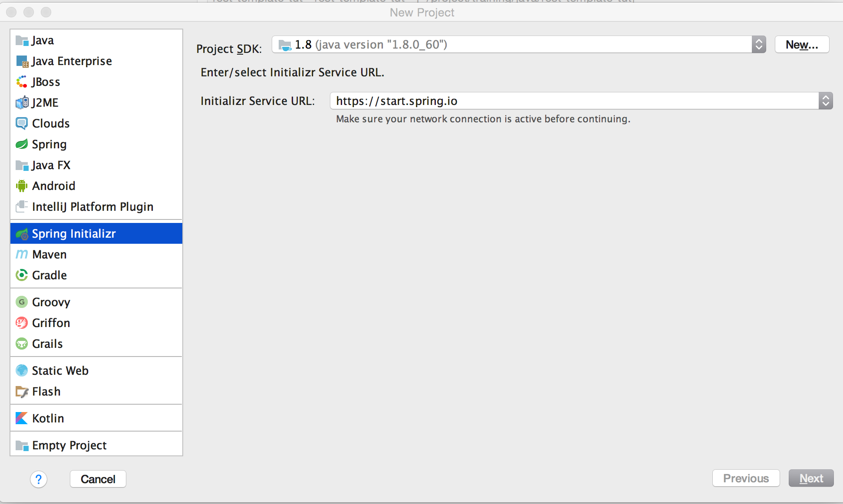Click the Empty Project folder icon

click(22, 445)
